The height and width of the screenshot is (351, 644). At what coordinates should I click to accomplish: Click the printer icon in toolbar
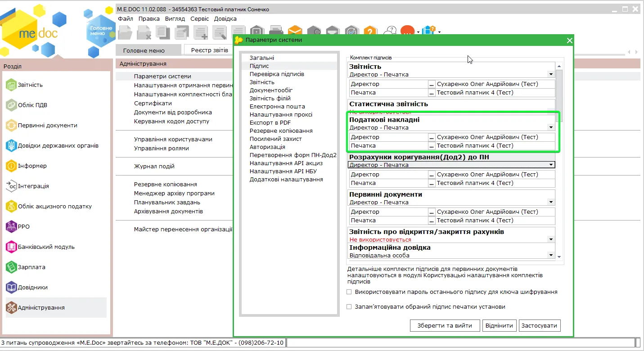tap(275, 31)
